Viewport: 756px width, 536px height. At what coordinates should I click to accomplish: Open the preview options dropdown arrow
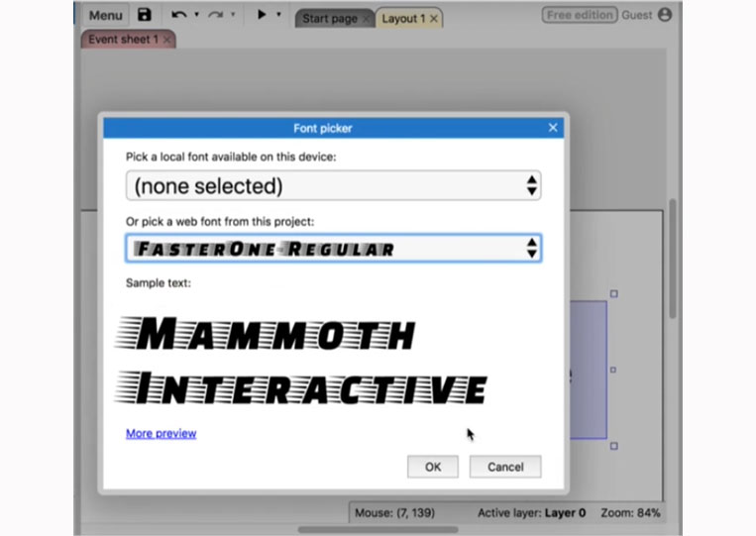(x=278, y=15)
